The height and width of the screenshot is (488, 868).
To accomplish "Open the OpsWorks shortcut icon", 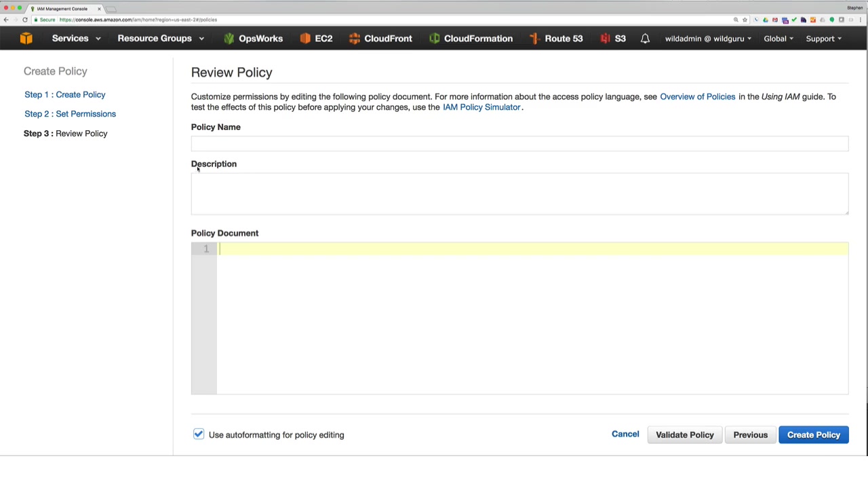I will point(229,39).
